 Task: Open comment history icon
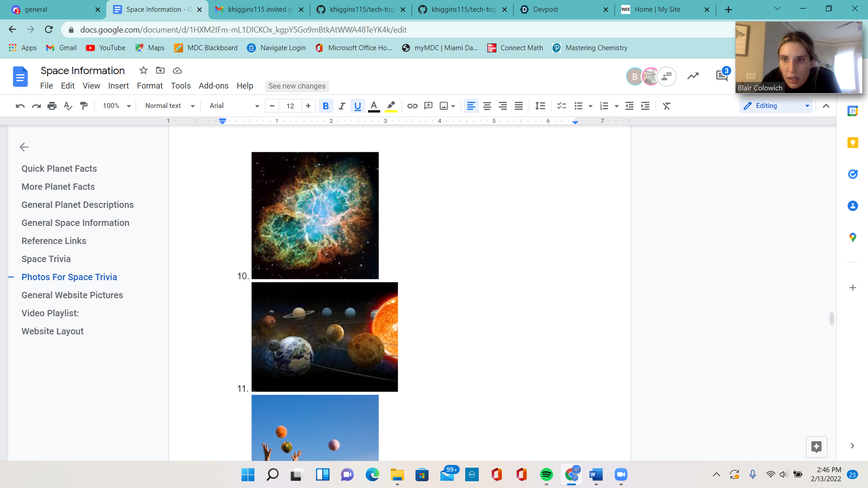pyautogui.click(x=722, y=76)
